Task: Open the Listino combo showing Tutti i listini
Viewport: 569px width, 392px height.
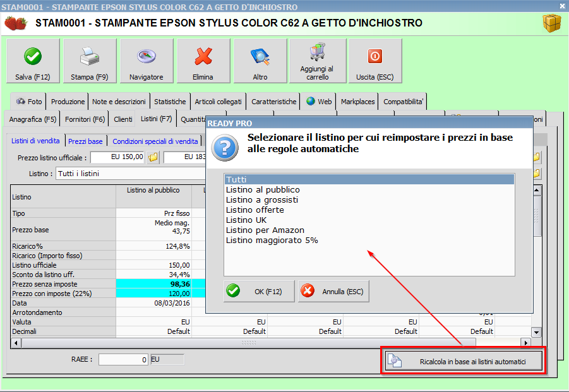Action: pyautogui.click(x=131, y=174)
